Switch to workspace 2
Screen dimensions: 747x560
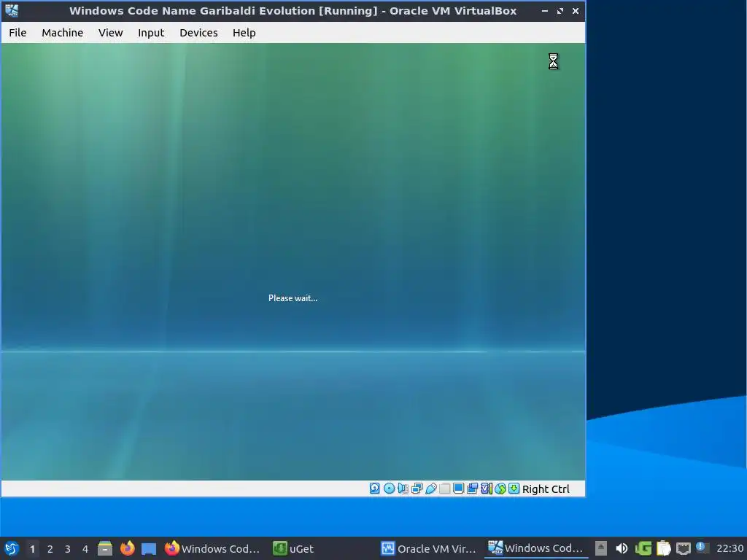[x=50, y=549]
